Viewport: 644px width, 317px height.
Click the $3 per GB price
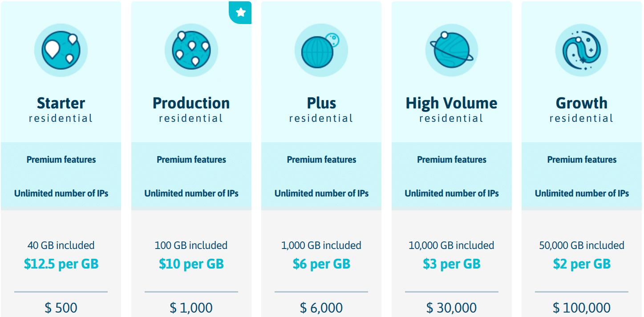coord(451,264)
